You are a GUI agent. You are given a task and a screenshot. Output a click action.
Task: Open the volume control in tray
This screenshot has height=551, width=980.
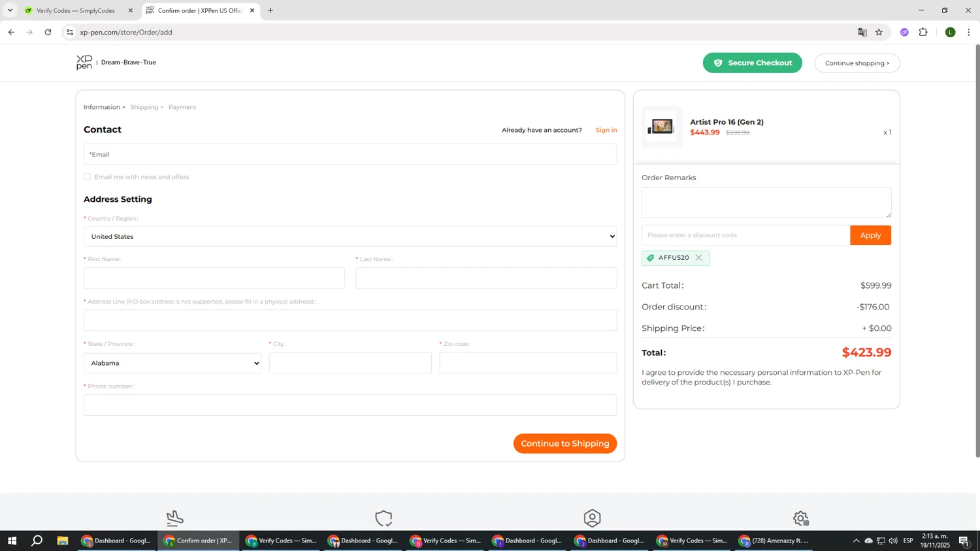coord(893,541)
